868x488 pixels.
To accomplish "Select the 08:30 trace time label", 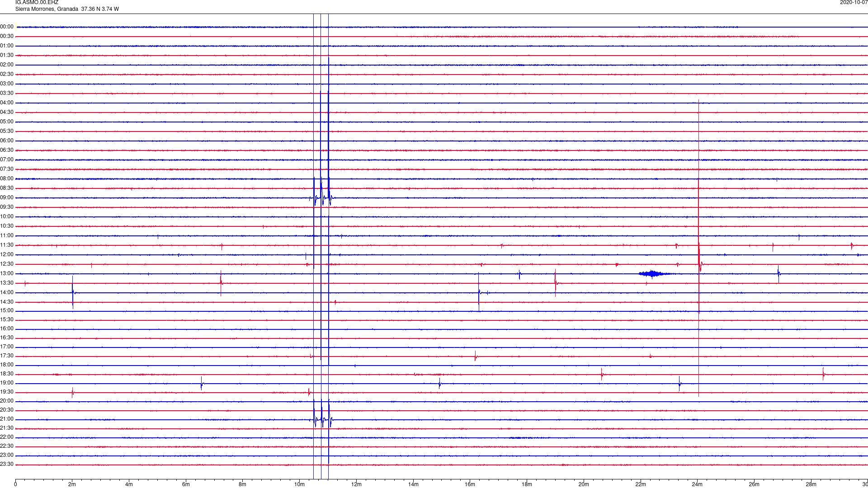I will 7,188.
